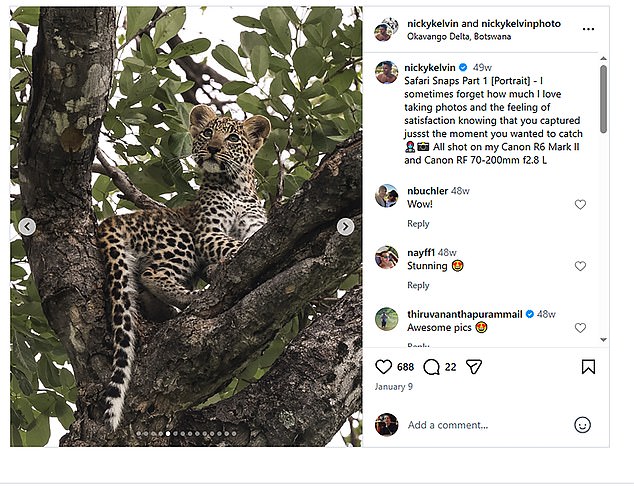Like nbuchler's "Wow!" comment
This screenshot has height=490, width=634.
click(580, 204)
